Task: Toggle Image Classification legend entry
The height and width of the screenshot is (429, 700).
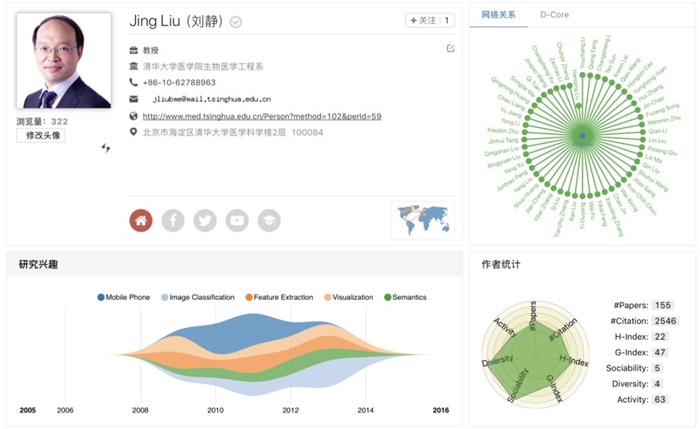Action: (199, 297)
